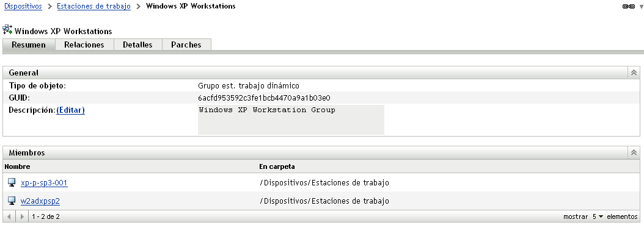Open the w2adxpsp2 device link
The width and height of the screenshot is (644, 225).
tap(40, 201)
